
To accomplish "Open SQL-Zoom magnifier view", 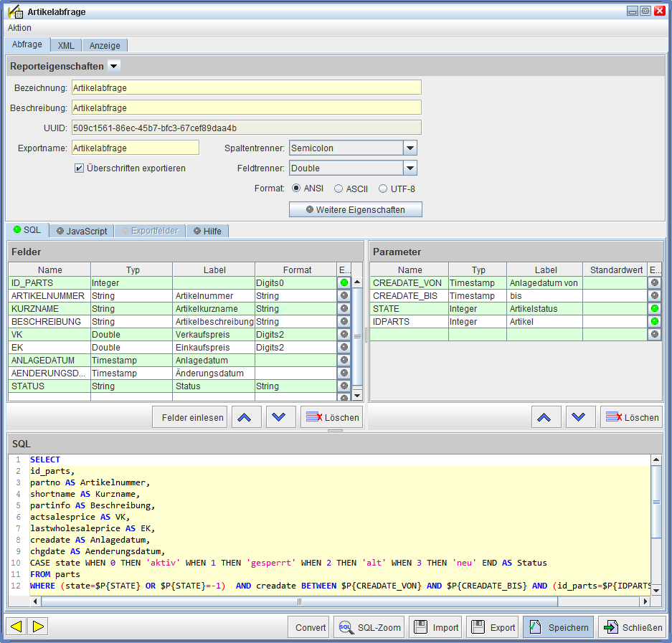I will (370, 627).
